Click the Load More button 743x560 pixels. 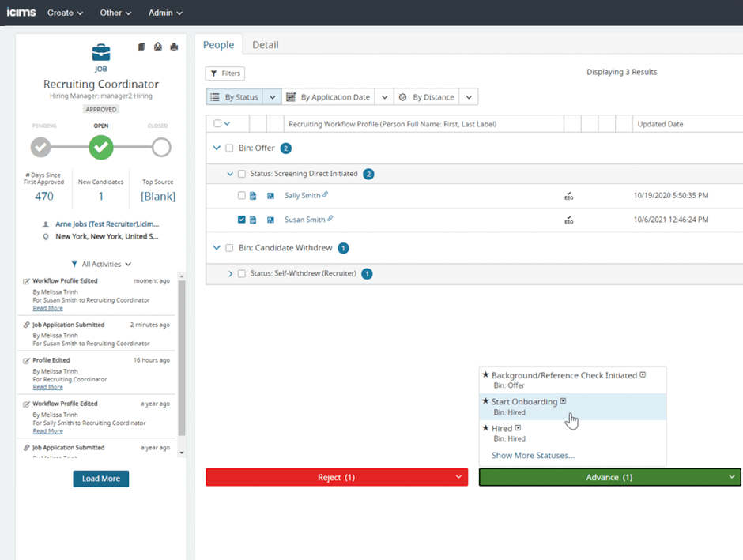101,479
